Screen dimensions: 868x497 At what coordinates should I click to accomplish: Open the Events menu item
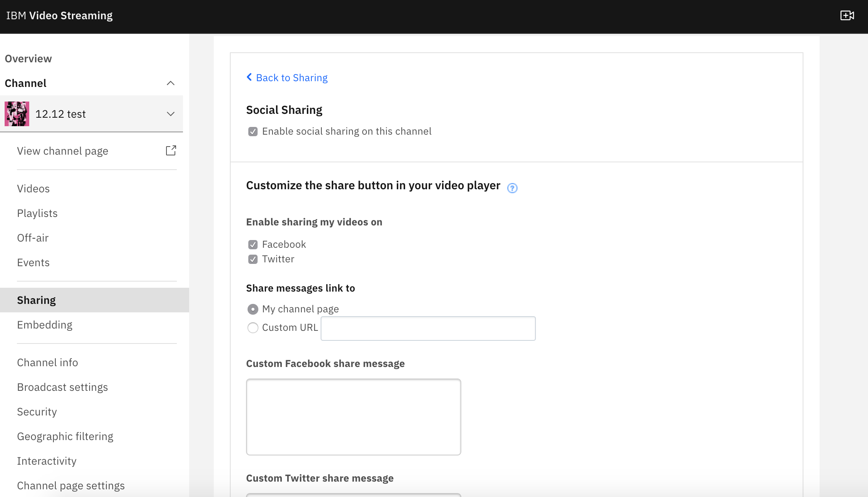coord(33,262)
